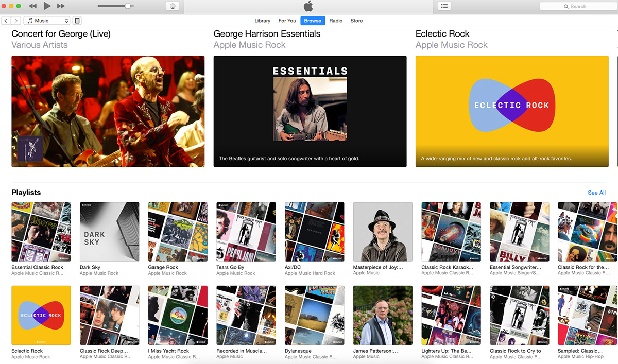
Task: Open the Eclectic Rock yellow banner
Action: [512, 111]
